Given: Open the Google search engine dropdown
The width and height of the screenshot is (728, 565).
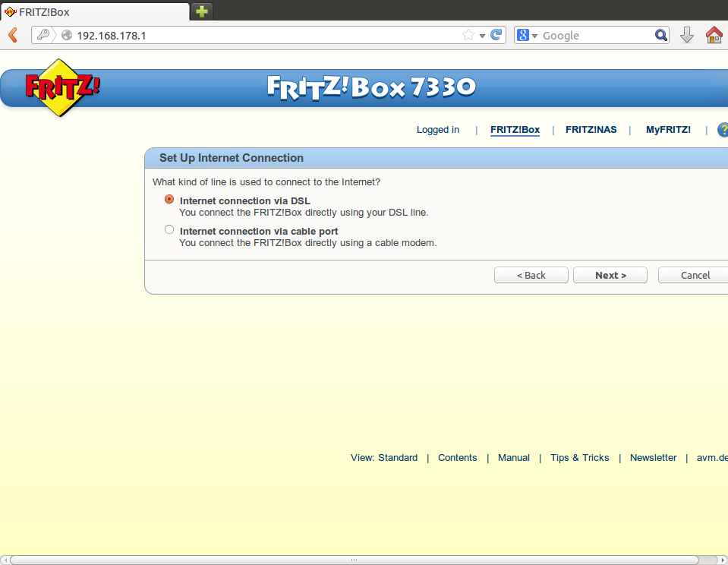Looking at the screenshot, I should coord(528,35).
